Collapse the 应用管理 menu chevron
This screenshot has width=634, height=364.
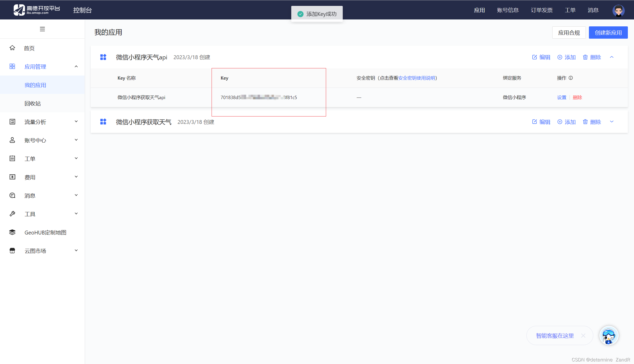76,66
